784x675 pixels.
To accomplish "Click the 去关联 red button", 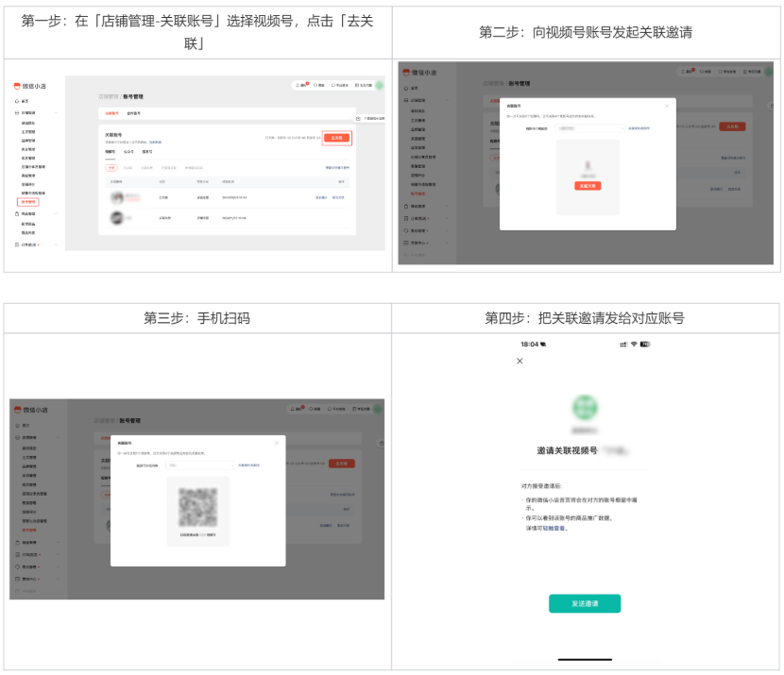I will 336,136.
